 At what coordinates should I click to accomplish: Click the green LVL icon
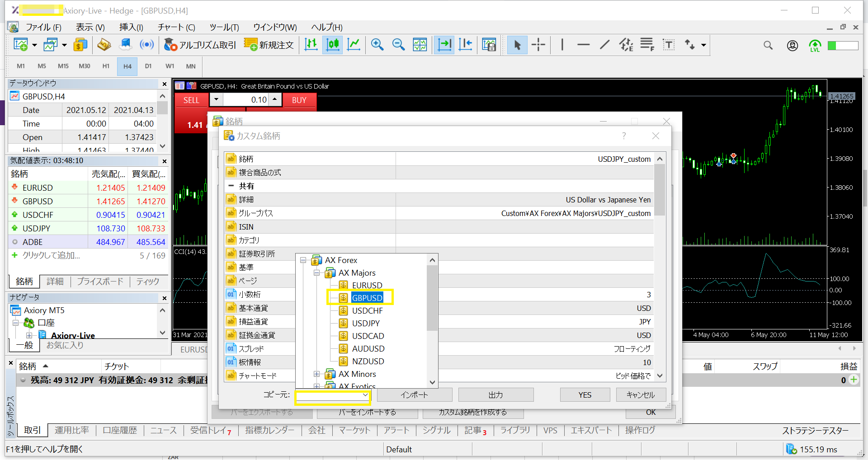815,46
